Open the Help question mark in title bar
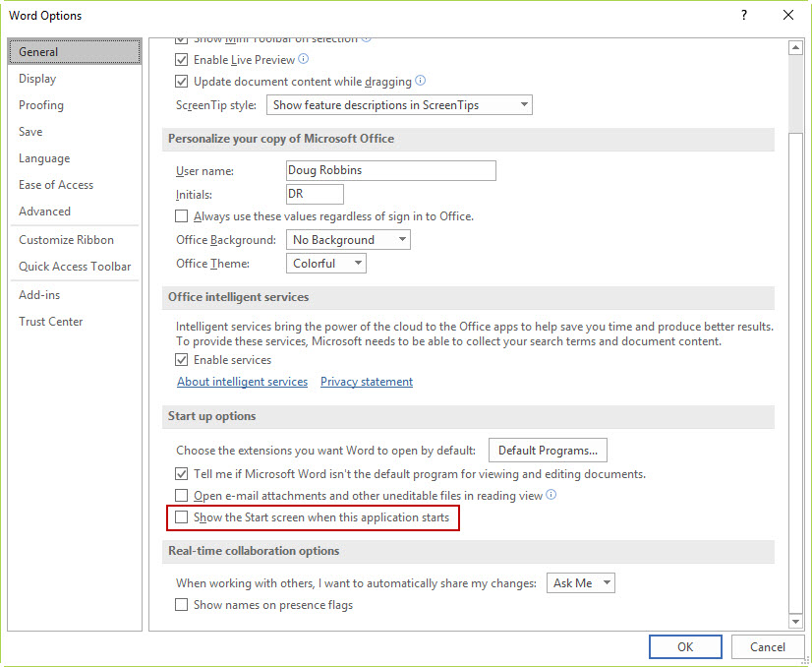This screenshot has width=812, height=667. point(743,15)
